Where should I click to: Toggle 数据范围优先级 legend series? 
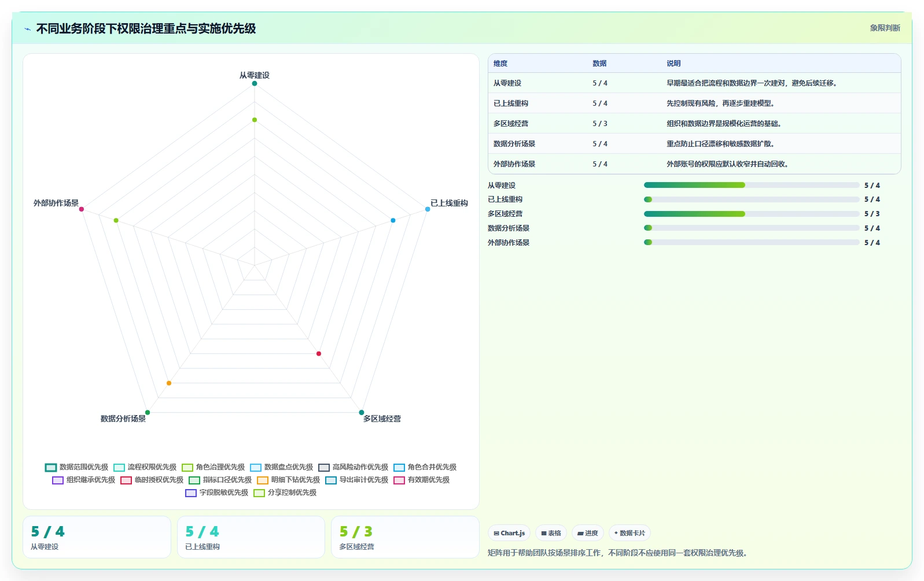pyautogui.click(x=76, y=467)
